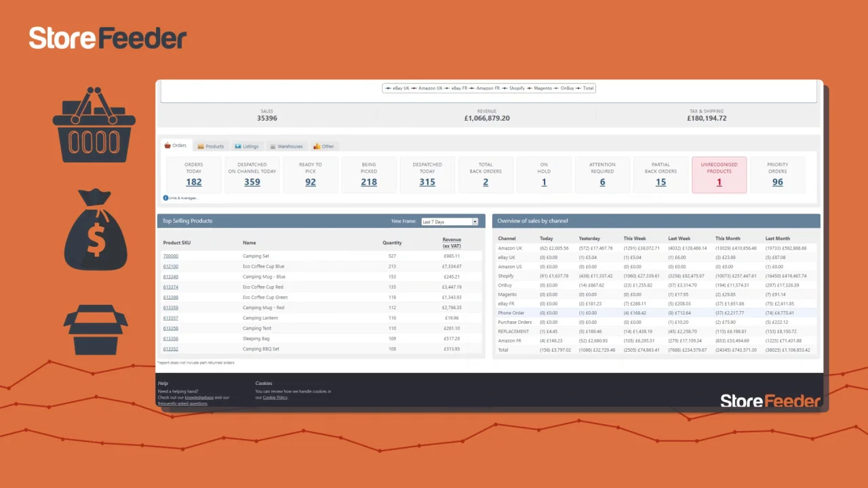Screen dimensions: 868x488
Task: Open product SKU 613358
Action: click(x=171, y=329)
